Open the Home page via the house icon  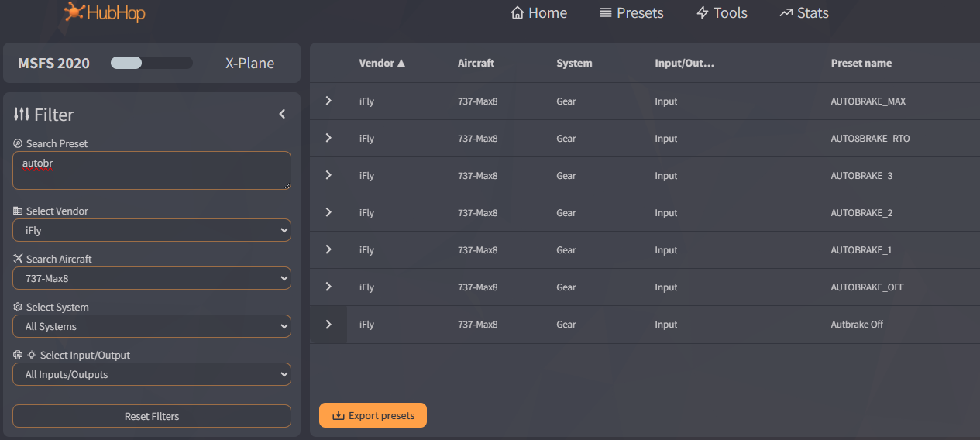[x=518, y=13]
